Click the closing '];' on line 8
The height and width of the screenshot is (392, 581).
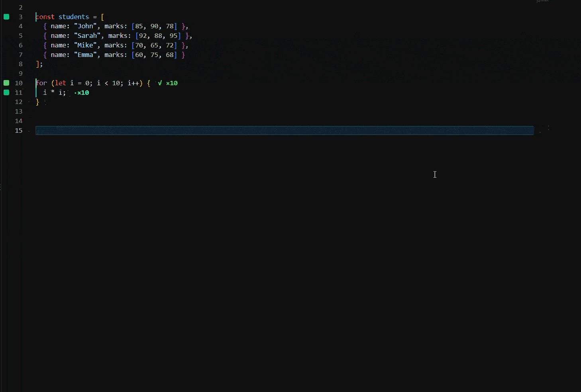[39, 64]
